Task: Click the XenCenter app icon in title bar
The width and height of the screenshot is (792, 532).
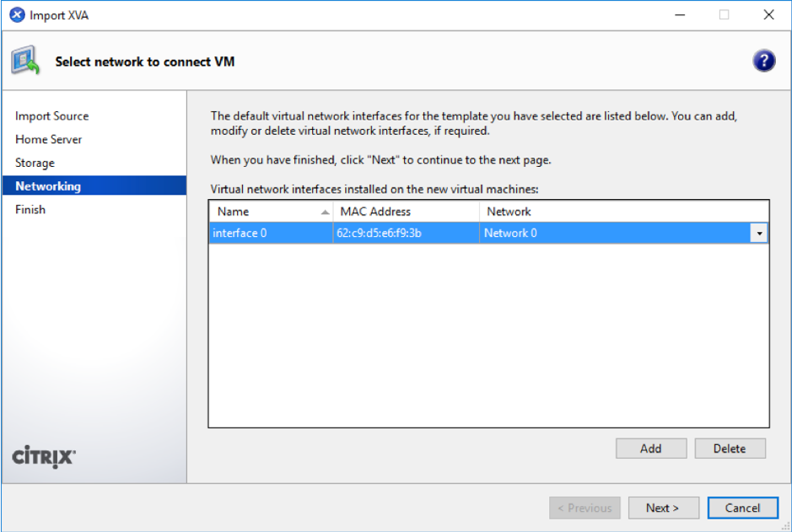Action: [17, 15]
